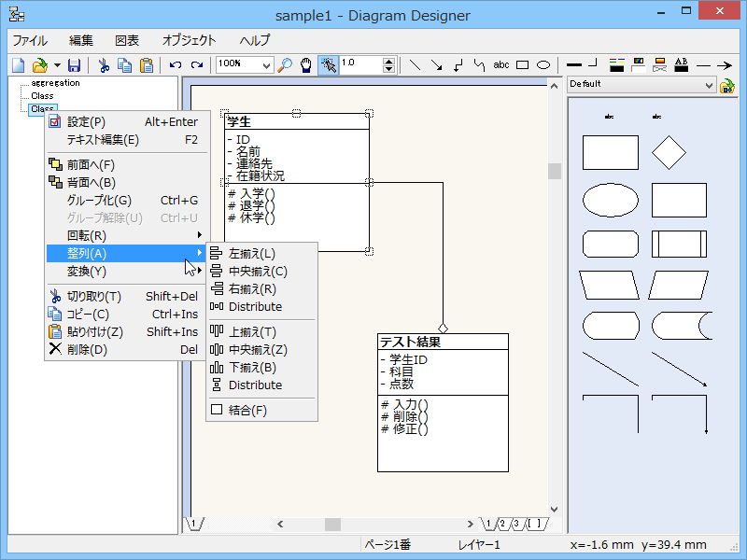
Task: Click the line thickness style icon
Action: pyautogui.click(x=573, y=64)
